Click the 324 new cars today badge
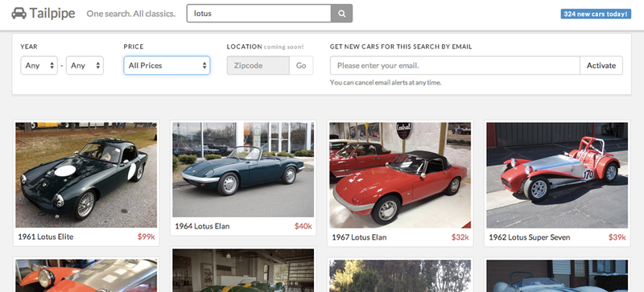644x292 pixels. [x=596, y=14]
